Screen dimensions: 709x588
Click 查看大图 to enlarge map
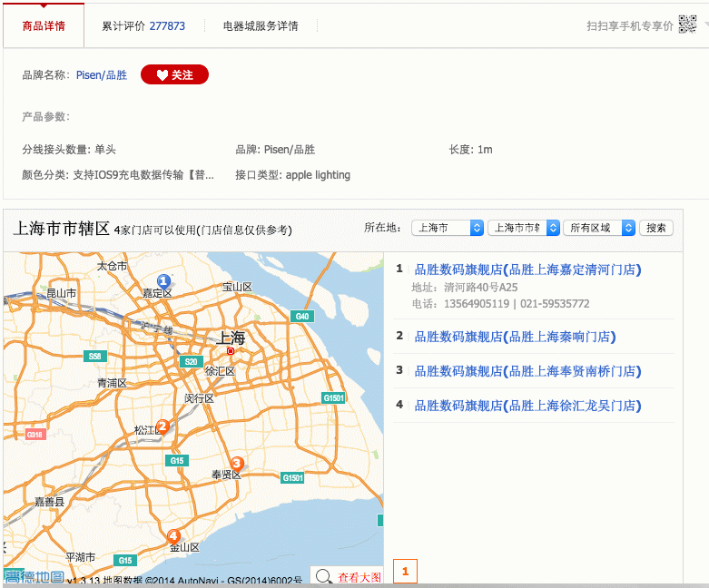click(x=359, y=577)
